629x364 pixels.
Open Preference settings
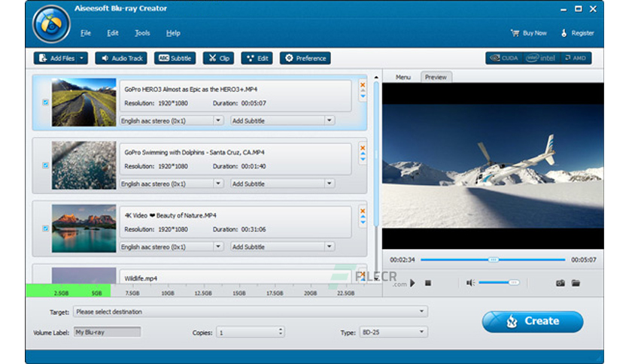(x=305, y=58)
